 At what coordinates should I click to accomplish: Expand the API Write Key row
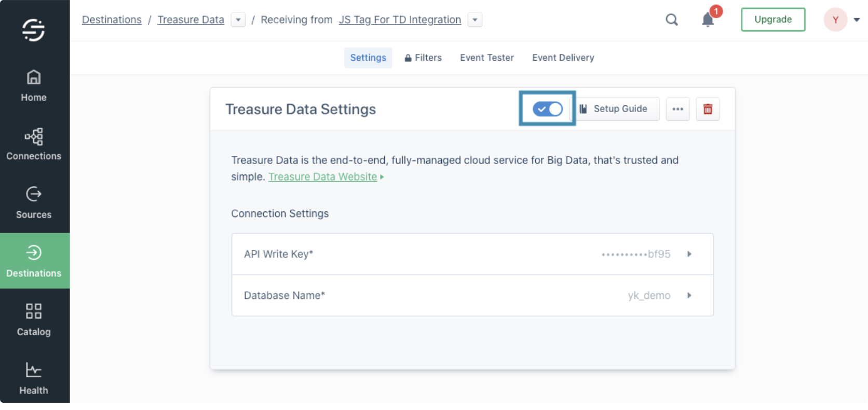pos(689,254)
